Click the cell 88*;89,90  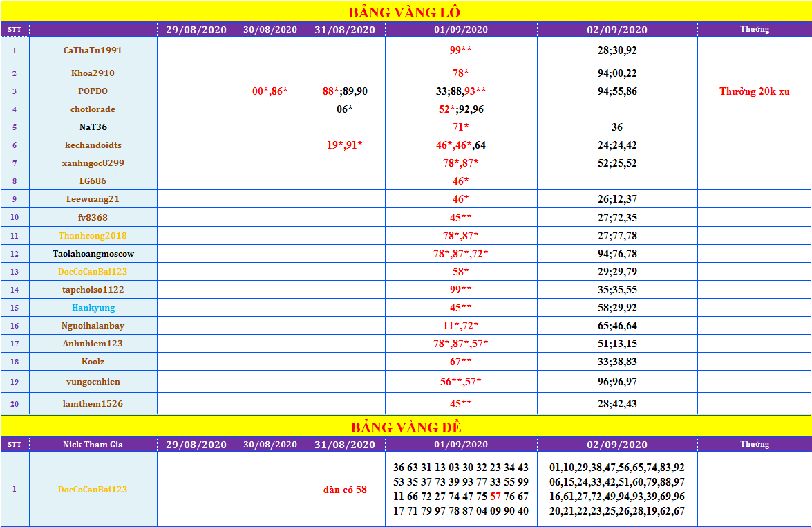coord(345,91)
